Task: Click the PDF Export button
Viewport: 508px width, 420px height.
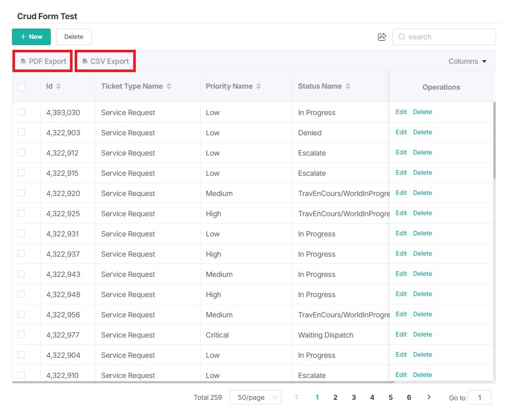Action: (x=44, y=61)
